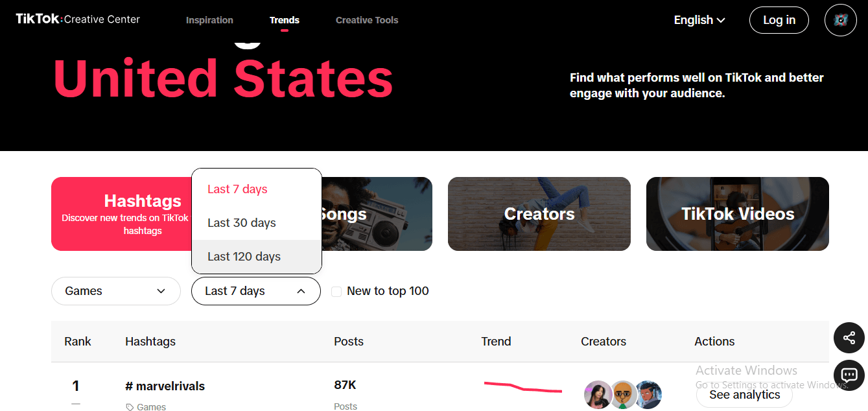Screen dimensions: 868x411
Task: Click the third creator avatar for marvelrivals
Action: (648, 395)
